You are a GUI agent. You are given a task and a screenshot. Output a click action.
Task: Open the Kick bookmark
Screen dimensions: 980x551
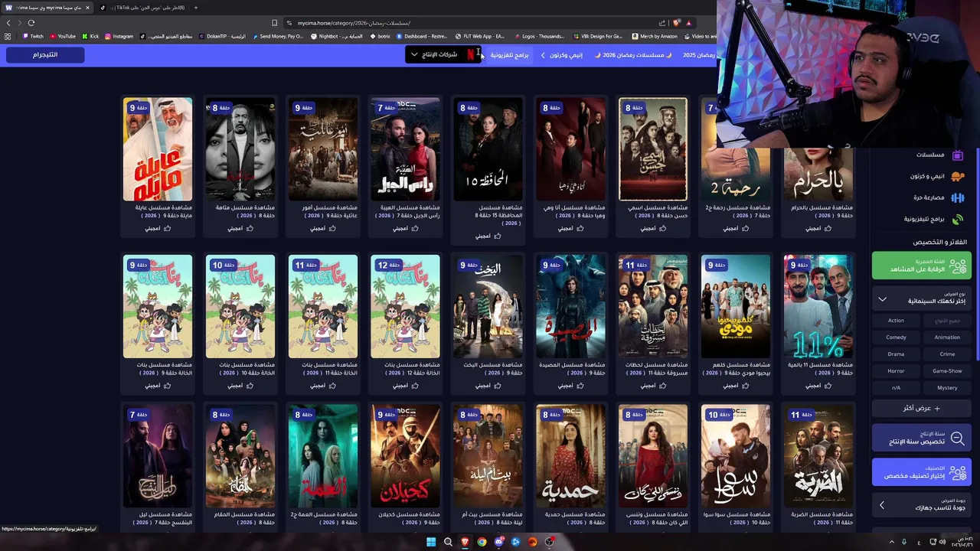pos(90,36)
